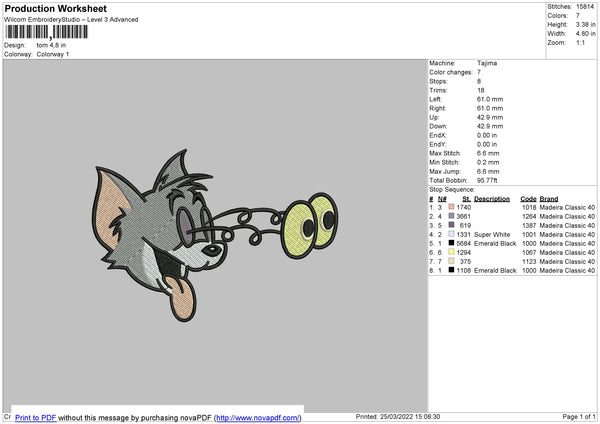600x424 pixels.
Task: Click the design name 'tom 4,8 in'
Action: (51, 45)
